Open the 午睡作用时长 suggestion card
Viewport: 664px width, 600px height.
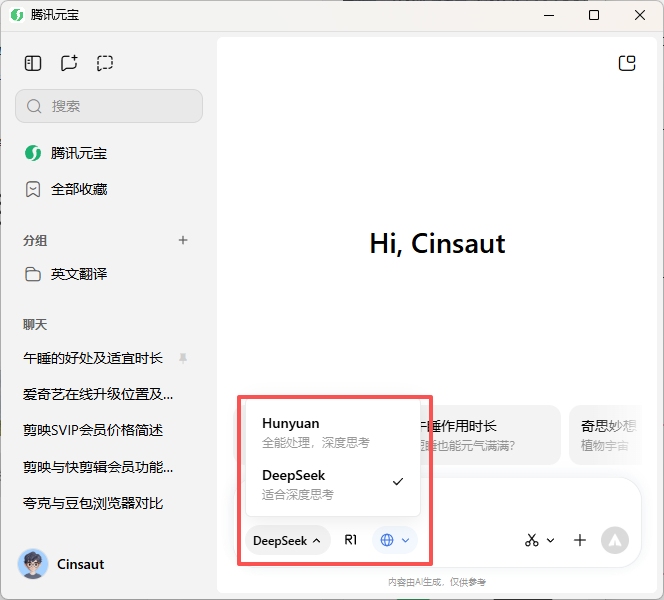coord(490,435)
